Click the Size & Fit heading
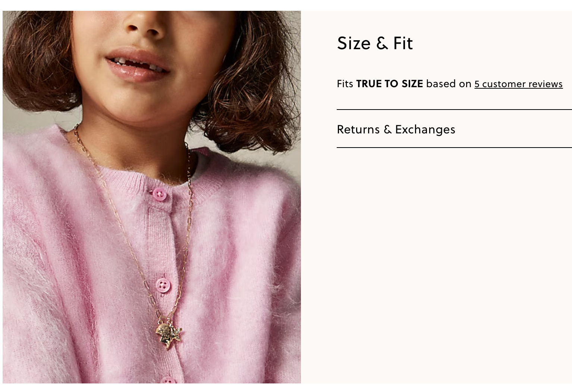This screenshot has width=572, height=392. tap(375, 43)
